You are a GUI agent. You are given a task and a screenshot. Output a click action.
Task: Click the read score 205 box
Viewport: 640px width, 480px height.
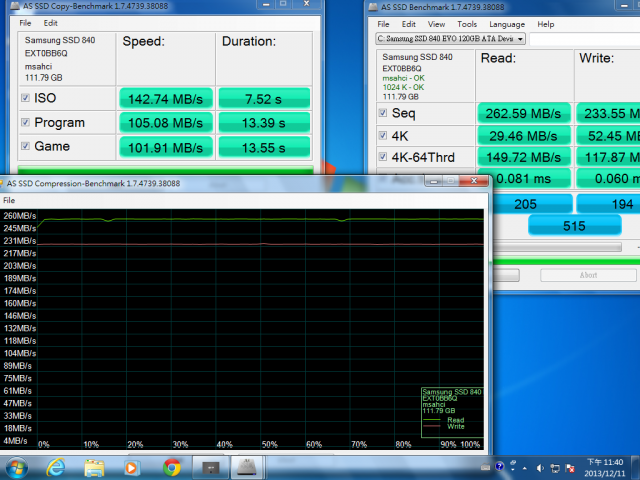(x=532, y=204)
